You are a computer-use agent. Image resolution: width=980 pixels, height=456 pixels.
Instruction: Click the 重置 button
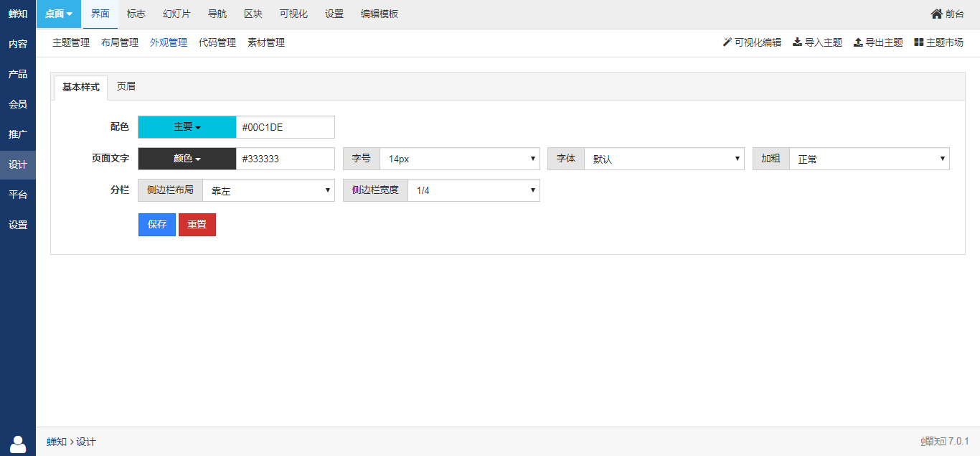(x=197, y=225)
